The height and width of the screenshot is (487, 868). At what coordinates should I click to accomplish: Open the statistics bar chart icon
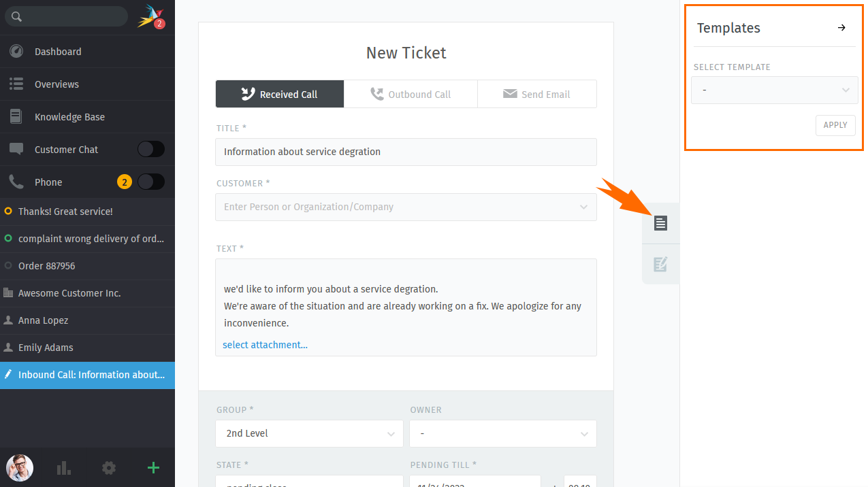click(64, 468)
